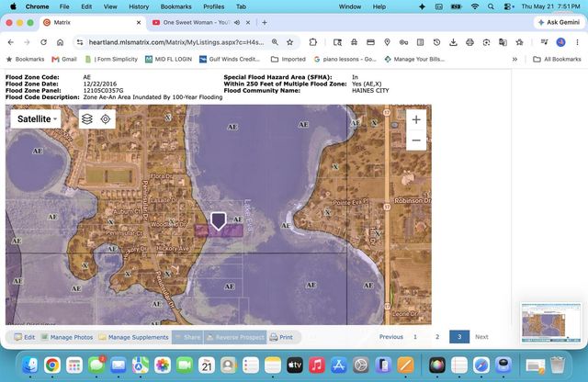Zoom out the map with minus button
588x382 pixels.
click(x=416, y=140)
